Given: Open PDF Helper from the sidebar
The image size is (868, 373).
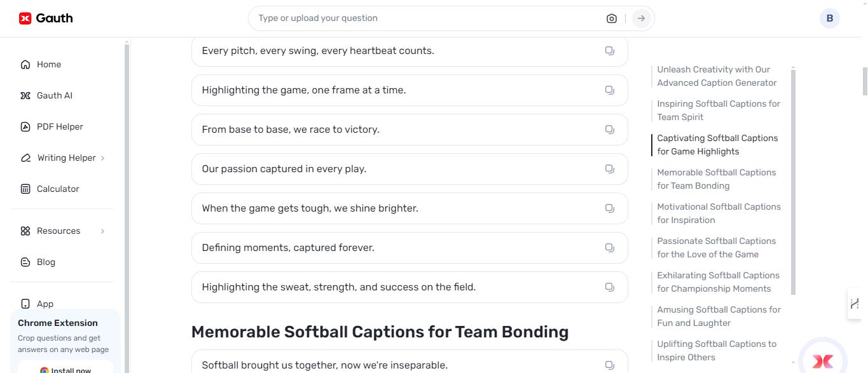Looking at the screenshot, I should pos(60,126).
